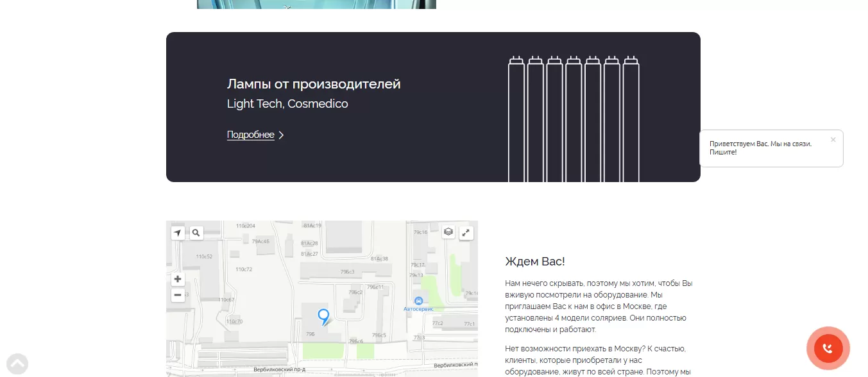
Task: Click building label 110с52 on the map
Action: (204, 256)
